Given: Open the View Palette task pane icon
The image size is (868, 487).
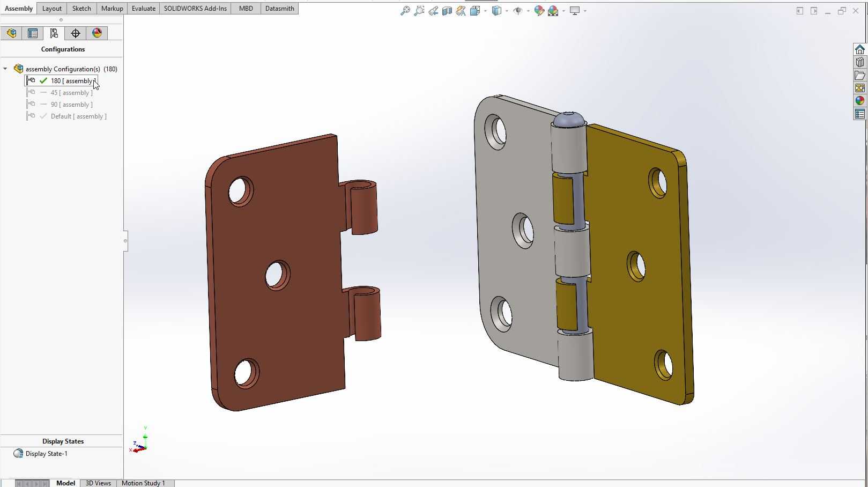Looking at the screenshot, I should [x=860, y=88].
